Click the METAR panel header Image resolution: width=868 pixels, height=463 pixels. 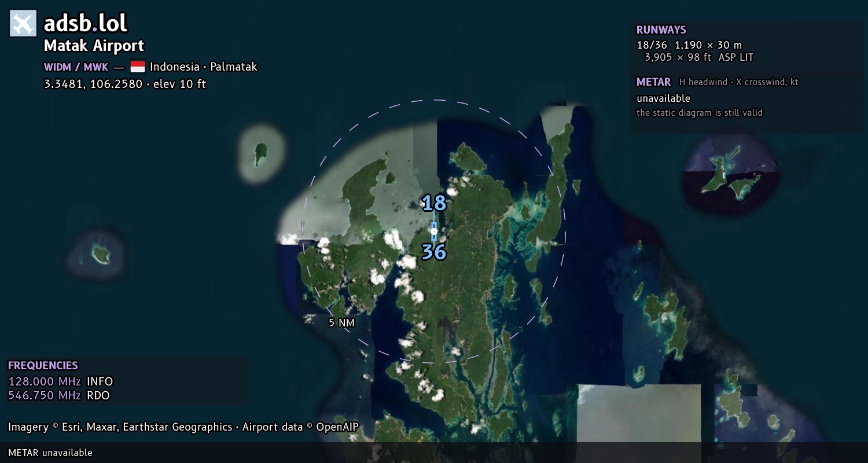(653, 82)
